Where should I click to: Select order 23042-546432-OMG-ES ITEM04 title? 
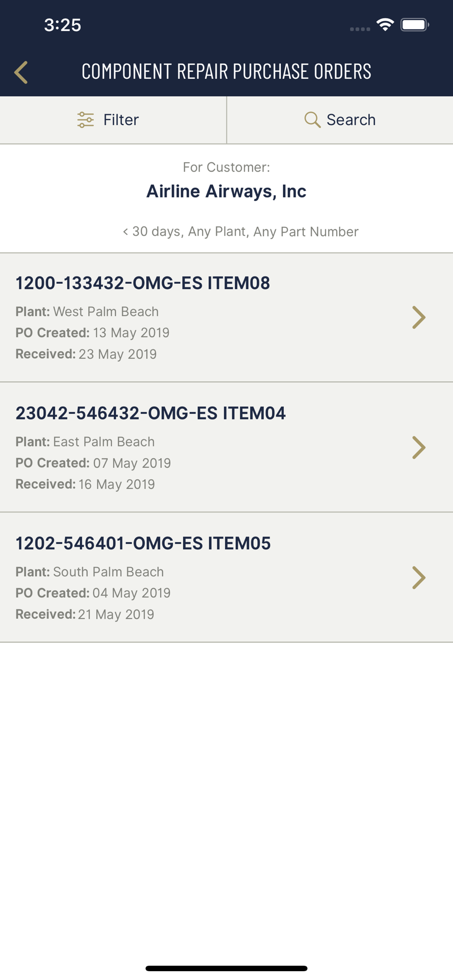(151, 413)
